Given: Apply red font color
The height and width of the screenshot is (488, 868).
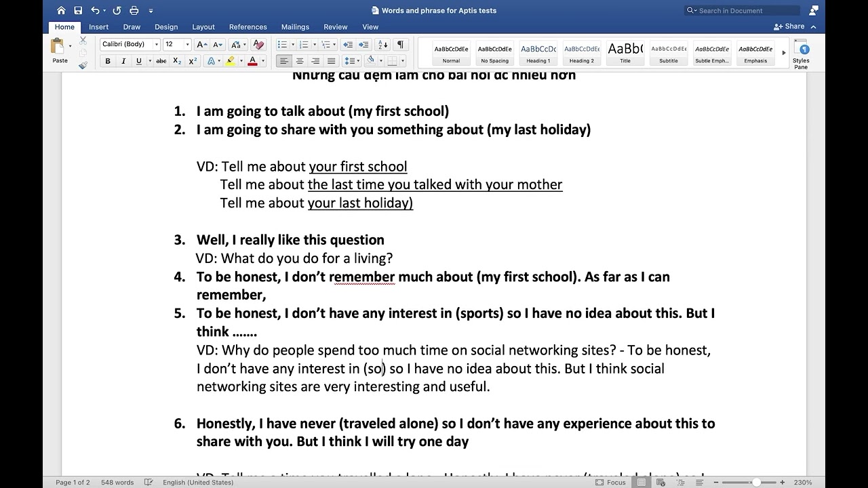Looking at the screenshot, I should click(252, 61).
